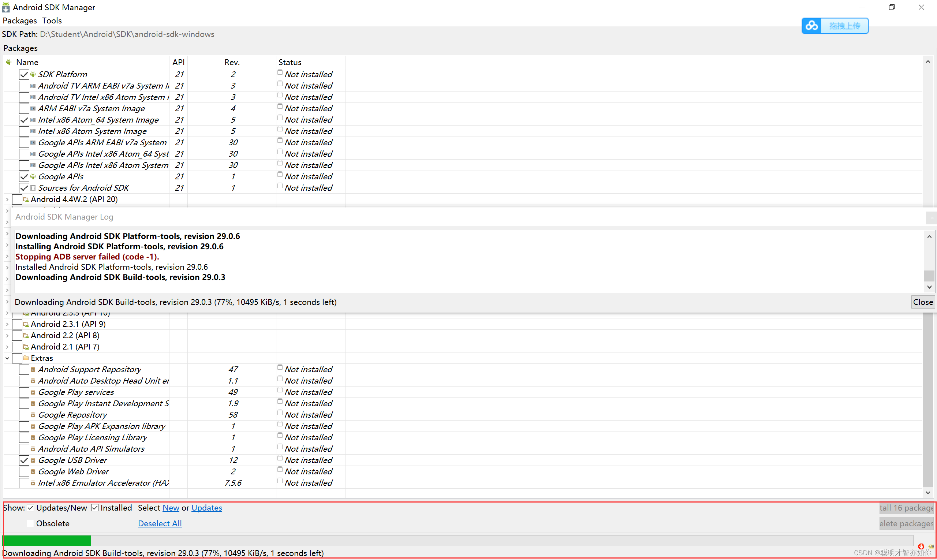Image resolution: width=937 pixels, height=560 pixels.
Task: Click the Delete packages button
Action: coord(906,524)
